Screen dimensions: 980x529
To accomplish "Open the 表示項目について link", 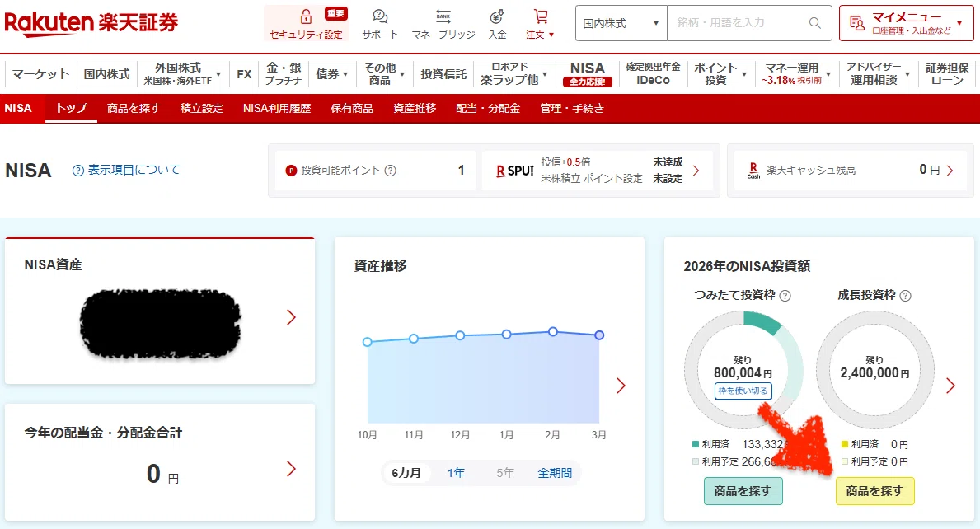I will (134, 170).
